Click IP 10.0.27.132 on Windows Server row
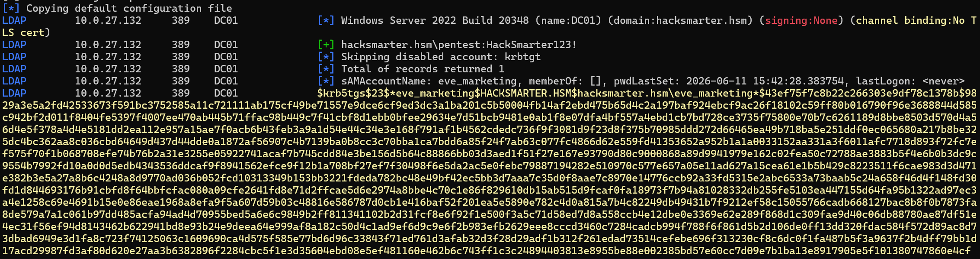The height and width of the screenshot is (259, 980). tap(108, 20)
